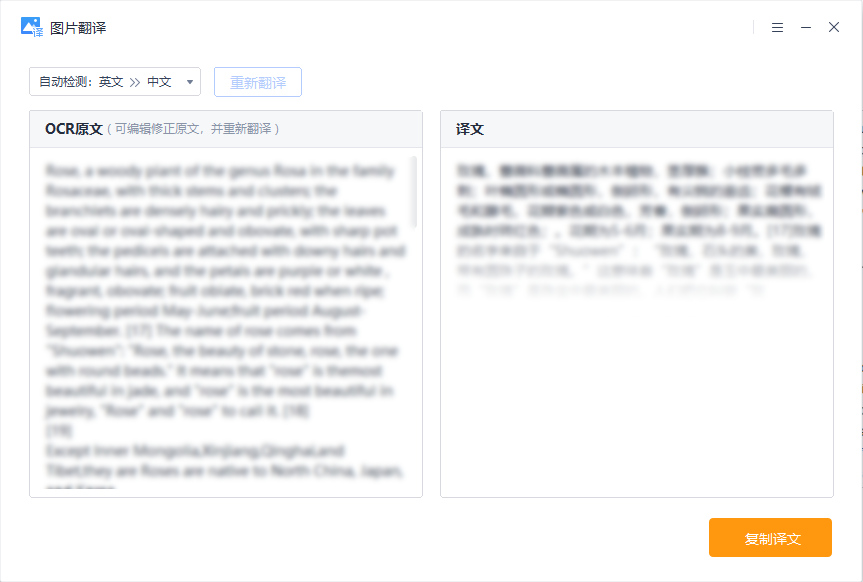Click the orange 复制译文 button

[769, 537]
